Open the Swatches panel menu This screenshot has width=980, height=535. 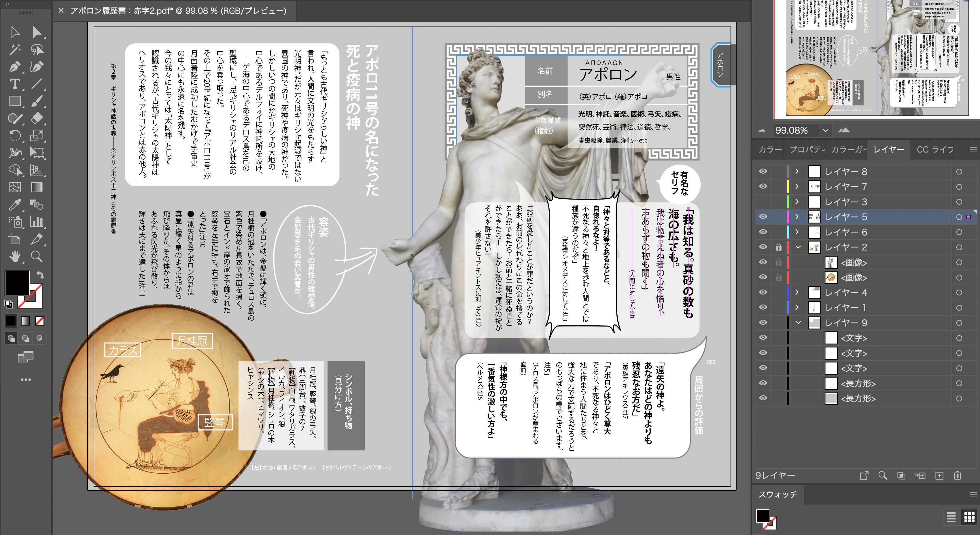click(x=973, y=495)
